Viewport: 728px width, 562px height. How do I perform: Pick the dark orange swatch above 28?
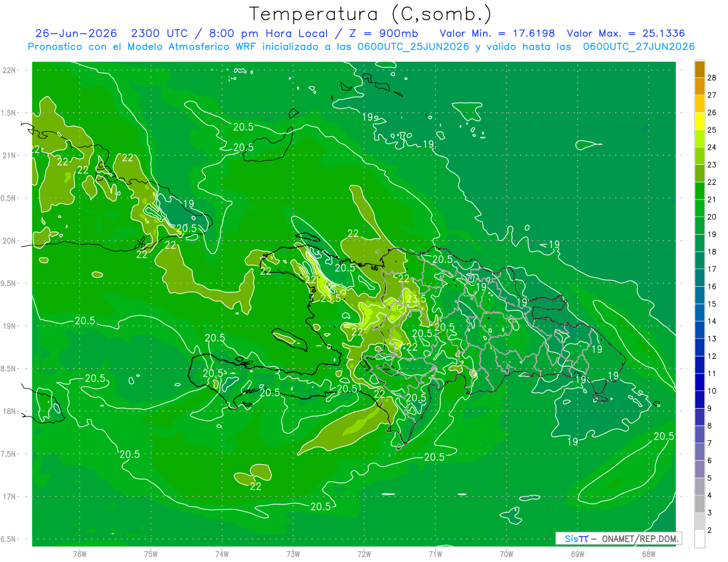pos(699,69)
